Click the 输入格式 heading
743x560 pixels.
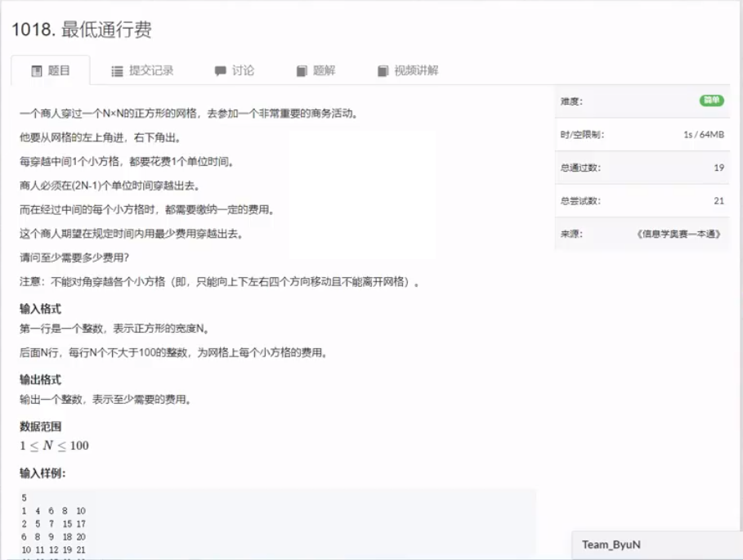pyautogui.click(x=40, y=309)
